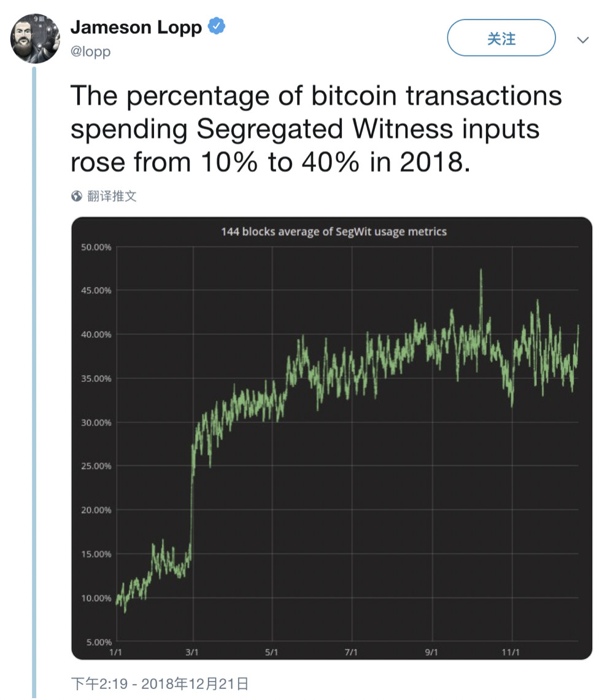Click Jameson Lopp's profile avatar

(x=36, y=39)
